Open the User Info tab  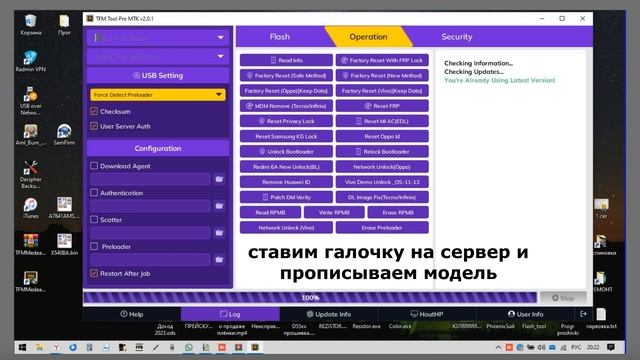click(x=525, y=314)
